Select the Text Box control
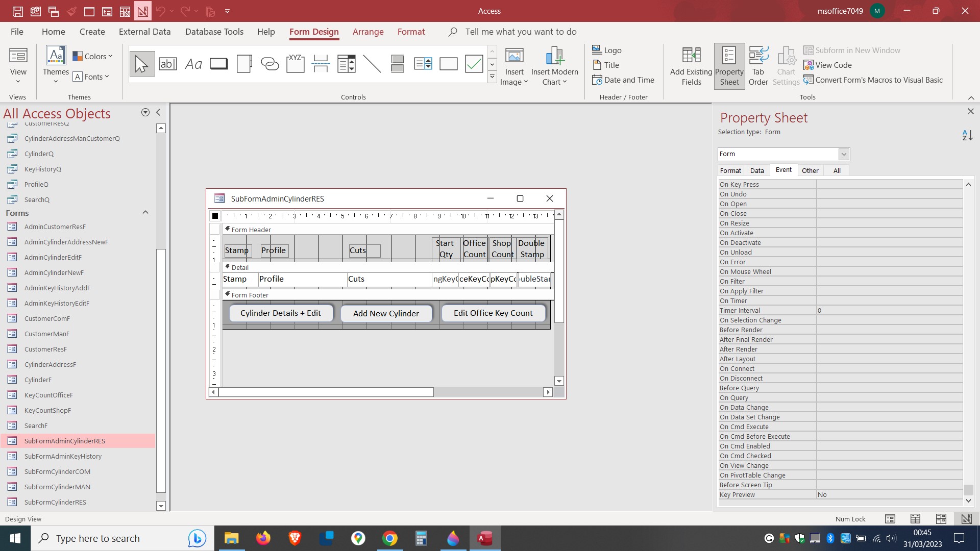Screen dimensions: 980x551 (x=168, y=63)
